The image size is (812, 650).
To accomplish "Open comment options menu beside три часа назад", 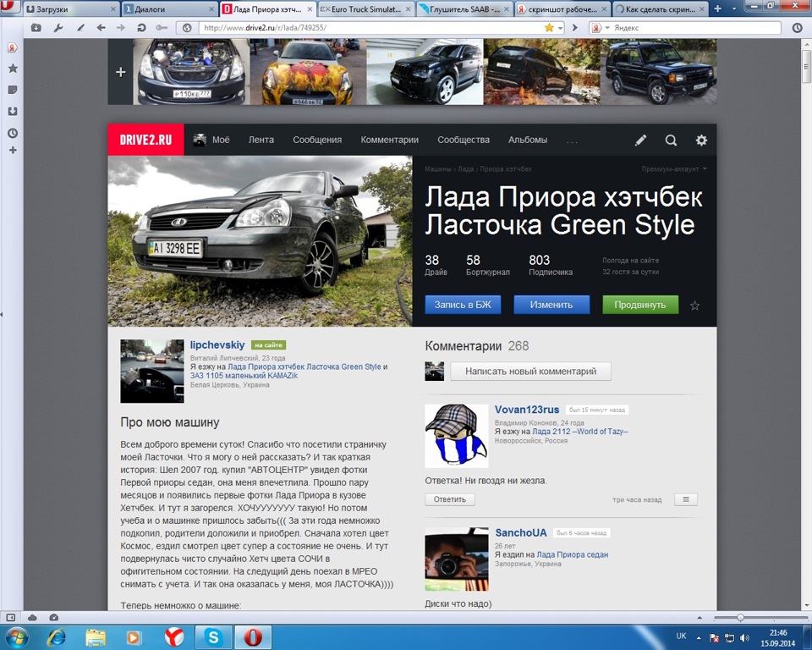I will point(686,499).
